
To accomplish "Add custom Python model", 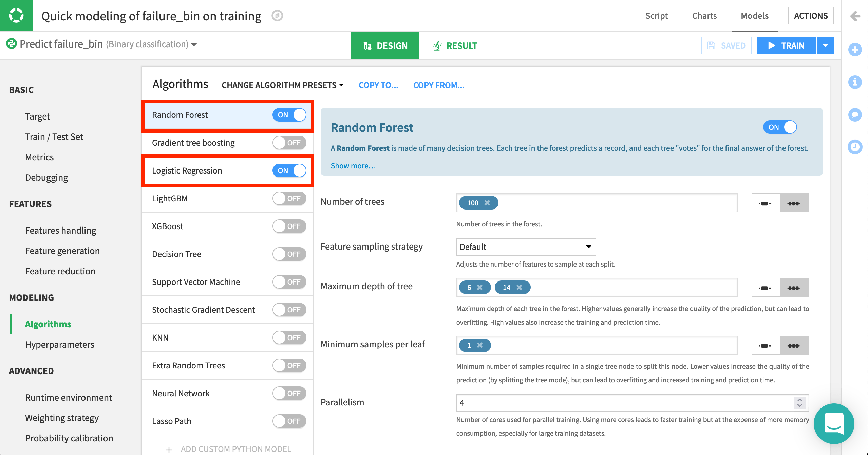I will coord(228,449).
